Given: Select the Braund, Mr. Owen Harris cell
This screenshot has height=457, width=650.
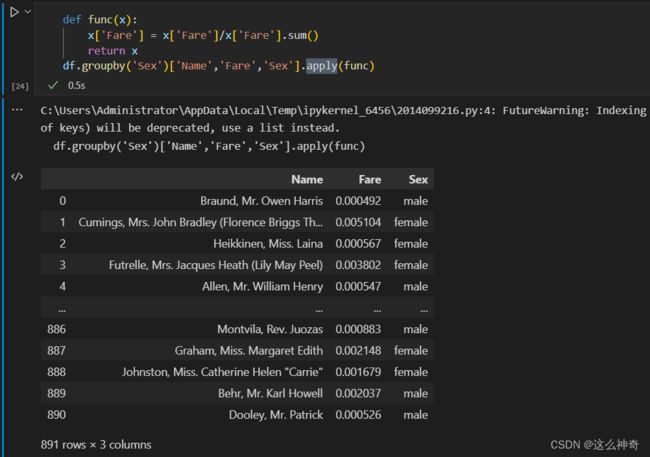Looking at the screenshot, I should coord(261,201).
